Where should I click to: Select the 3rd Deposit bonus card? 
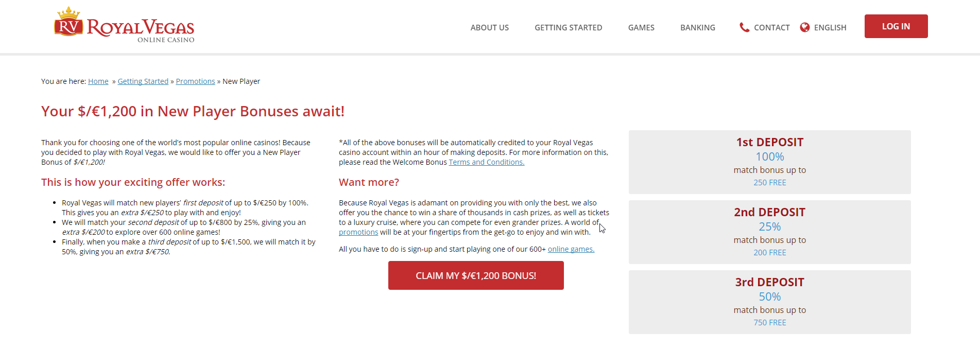[770, 302]
